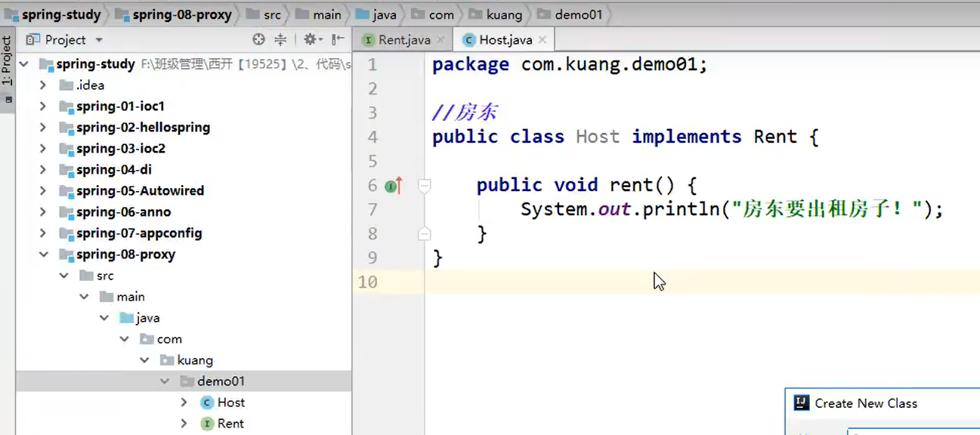980x435 pixels.
Task: Click the com breadcrumb
Action: click(x=433, y=14)
